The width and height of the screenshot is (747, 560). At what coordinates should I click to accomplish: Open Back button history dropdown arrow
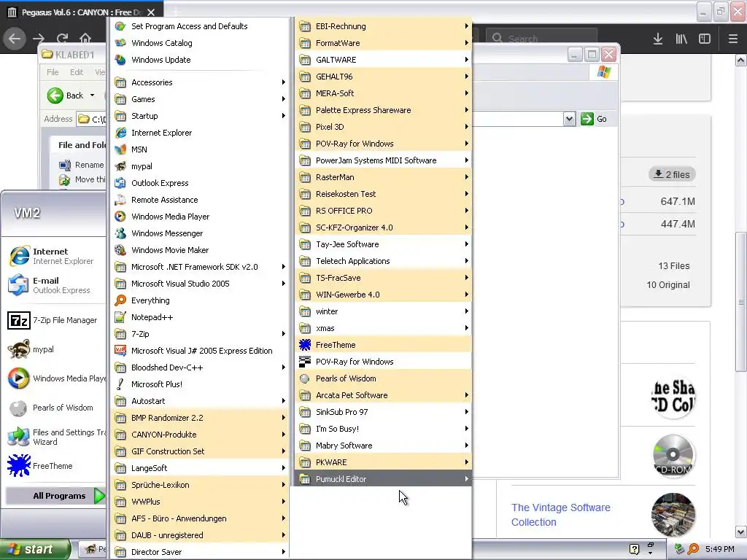(x=93, y=96)
